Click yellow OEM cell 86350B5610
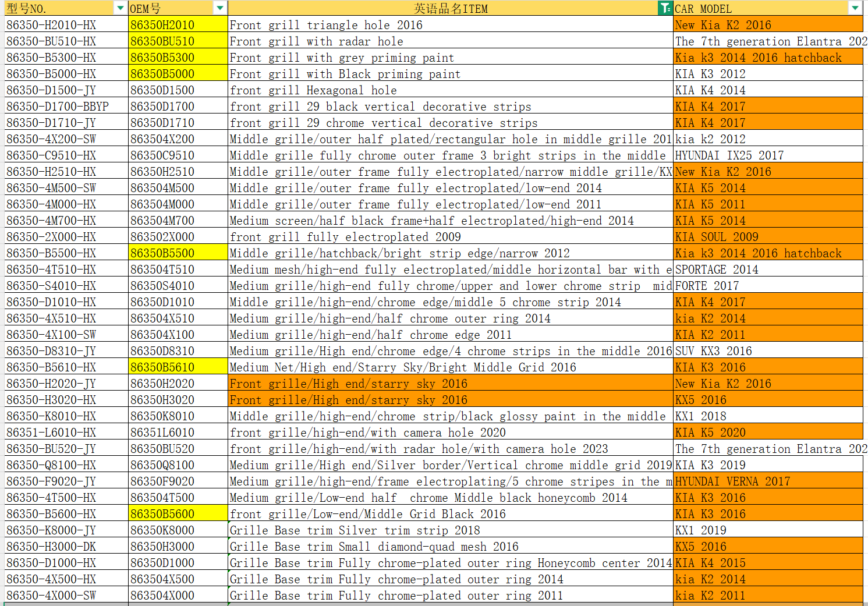This screenshot has height=606, width=868. [x=178, y=367]
